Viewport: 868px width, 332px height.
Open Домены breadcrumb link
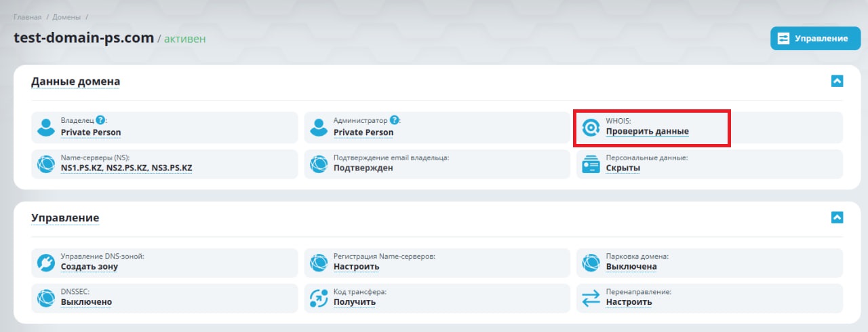point(67,16)
